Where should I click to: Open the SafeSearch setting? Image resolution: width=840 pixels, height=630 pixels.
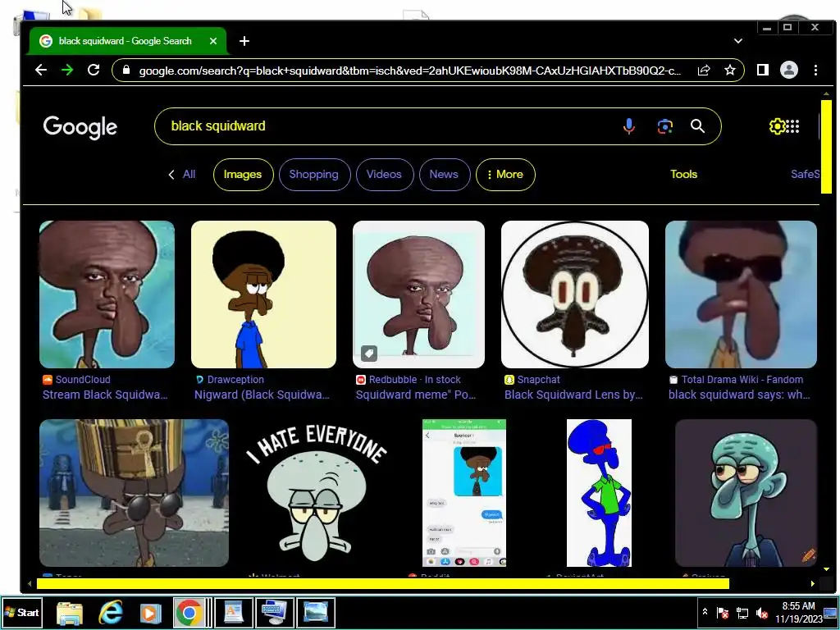[x=805, y=174]
